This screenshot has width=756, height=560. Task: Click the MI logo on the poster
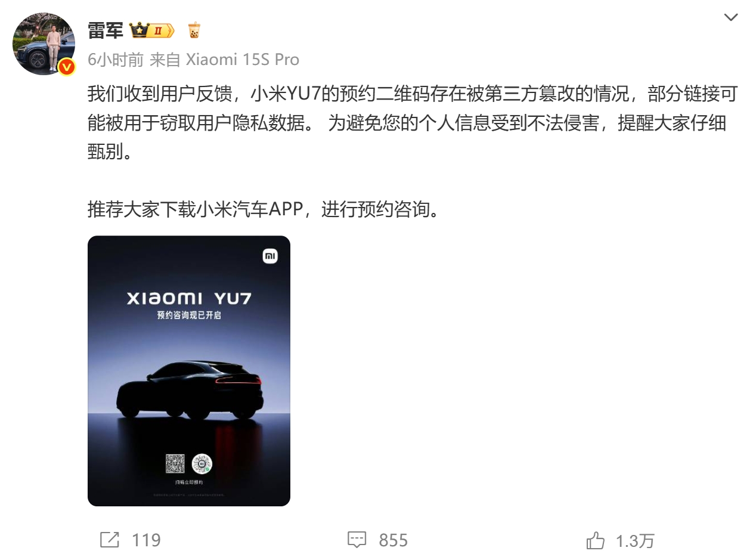coord(270,256)
